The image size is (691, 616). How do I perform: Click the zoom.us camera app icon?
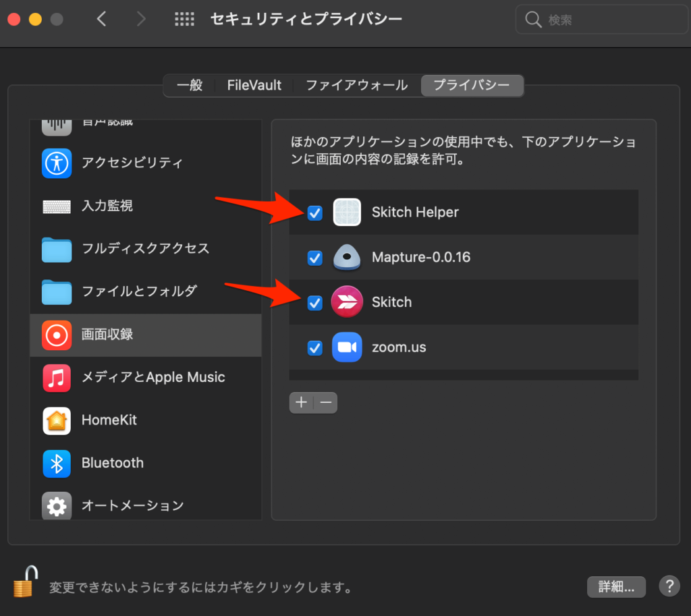347,347
